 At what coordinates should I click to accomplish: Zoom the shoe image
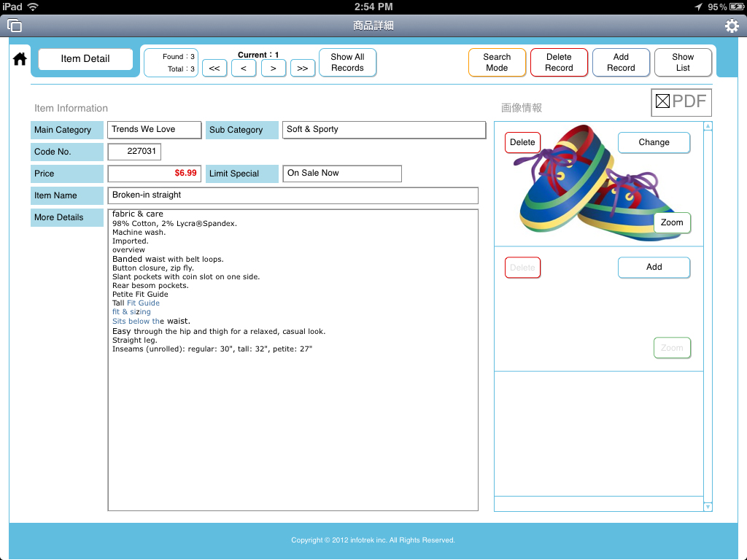point(672,223)
